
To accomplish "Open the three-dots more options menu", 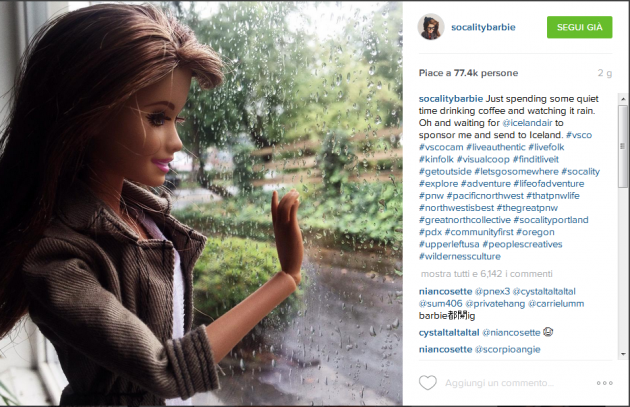I will pyautogui.click(x=604, y=383).
